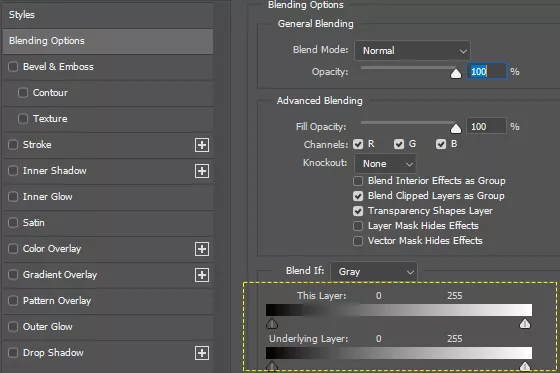Open the Inner Glow settings row

[108, 197]
